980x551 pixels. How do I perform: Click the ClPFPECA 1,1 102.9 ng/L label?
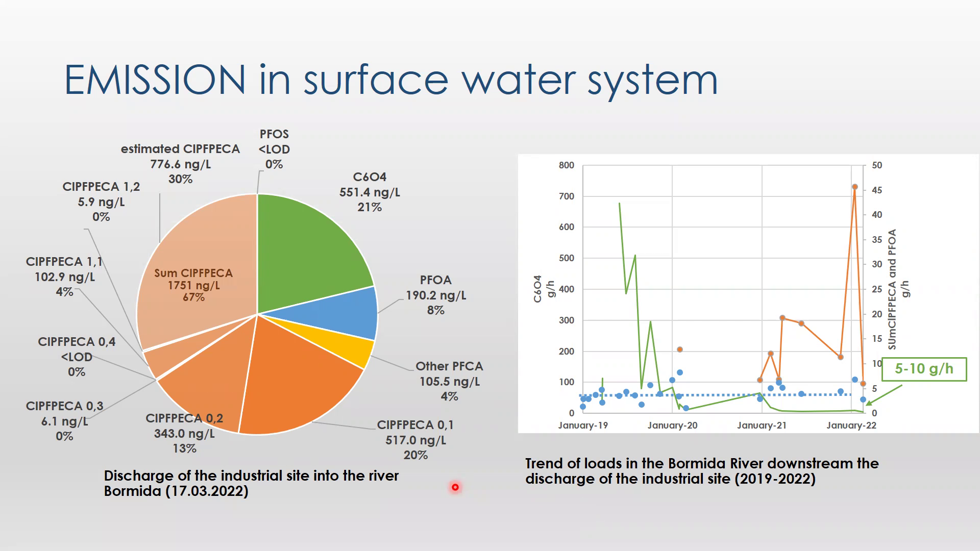pos(64,277)
